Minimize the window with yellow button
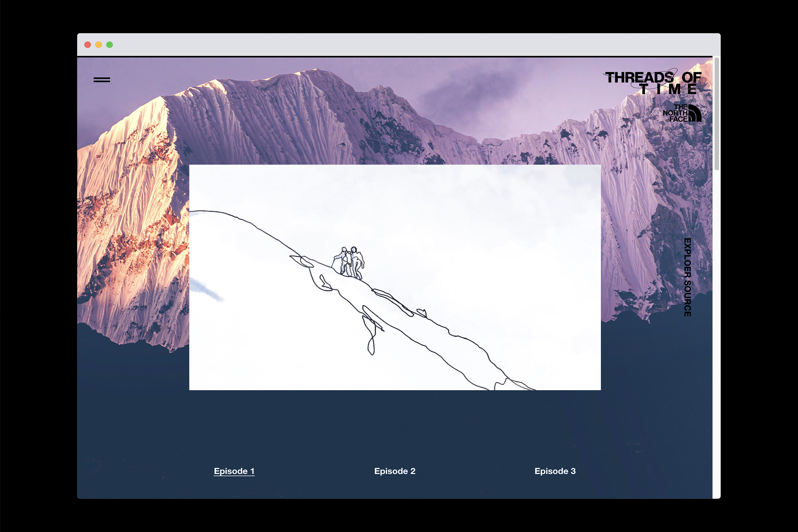The image size is (798, 532). 99,45
